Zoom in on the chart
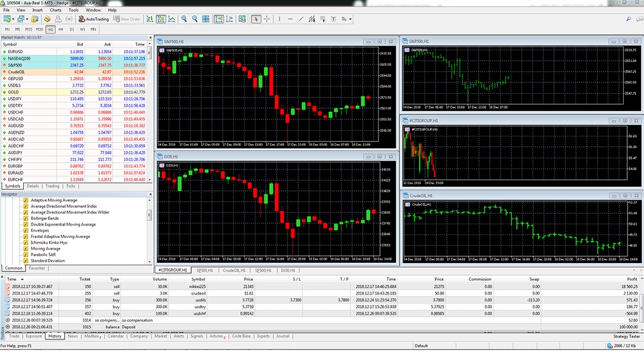644x355 pixels. pyautogui.click(x=184, y=19)
